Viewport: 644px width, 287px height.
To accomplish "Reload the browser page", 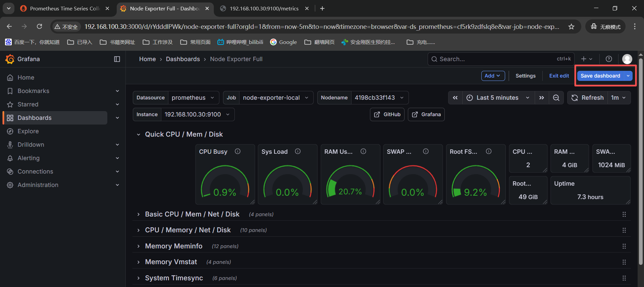I will 40,27.
